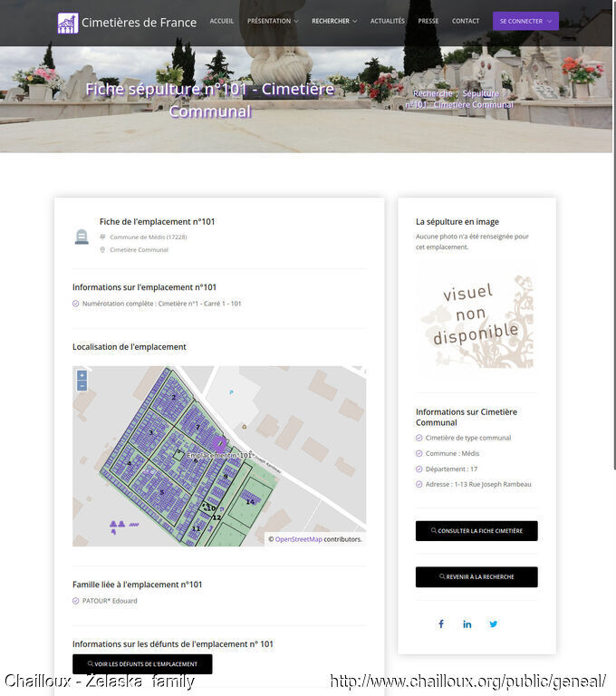Open the OpenStreetMap attribution link
The width and height of the screenshot is (616, 696).
pyautogui.click(x=298, y=539)
